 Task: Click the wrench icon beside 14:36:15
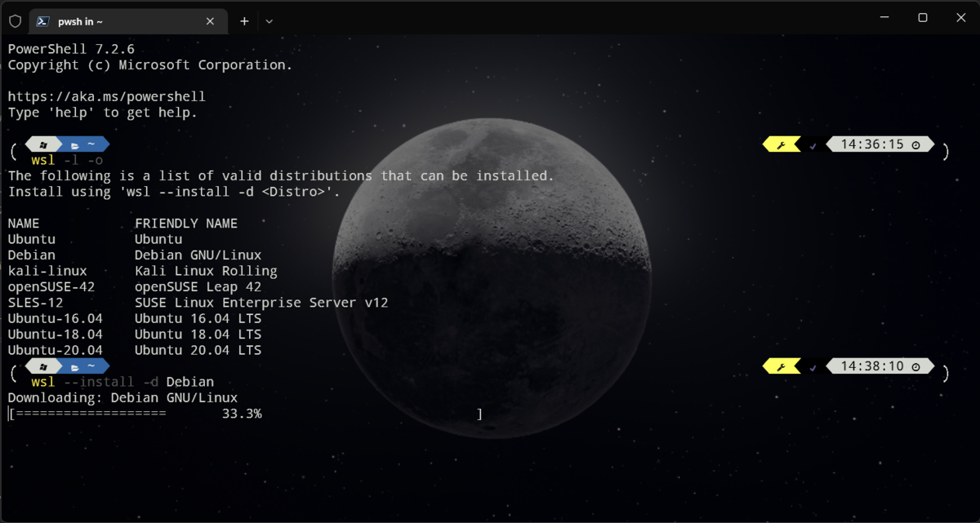pos(780,145)
